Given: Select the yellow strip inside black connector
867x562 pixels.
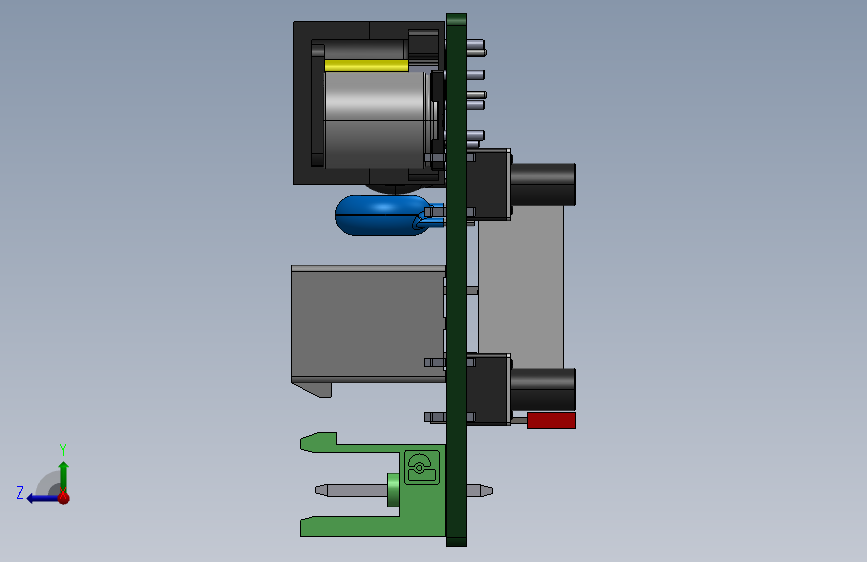Looking at the screenshot, I should [x=366, y=66].
